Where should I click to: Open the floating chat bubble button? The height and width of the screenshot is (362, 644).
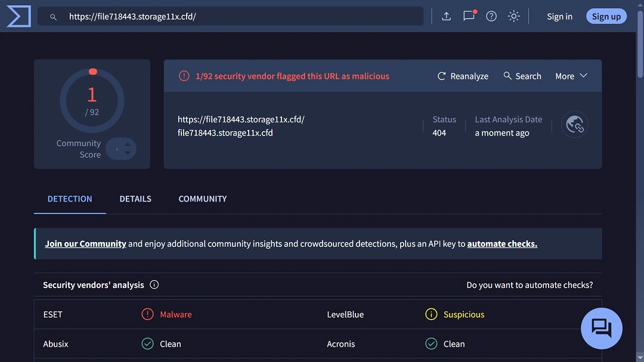point(601,329)
